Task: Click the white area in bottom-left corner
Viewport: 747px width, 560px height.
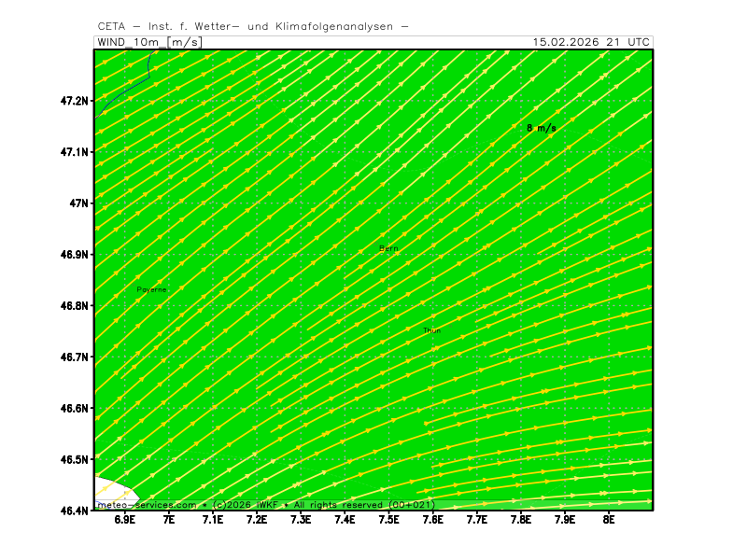Action: pyautogui.click(x=112, y=492)
